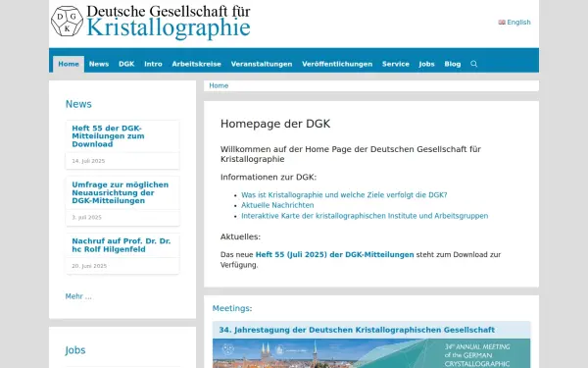588x368 pixels.
Task: Open the Veröffentlichungen menu
Action: click(x=337, y=64)
